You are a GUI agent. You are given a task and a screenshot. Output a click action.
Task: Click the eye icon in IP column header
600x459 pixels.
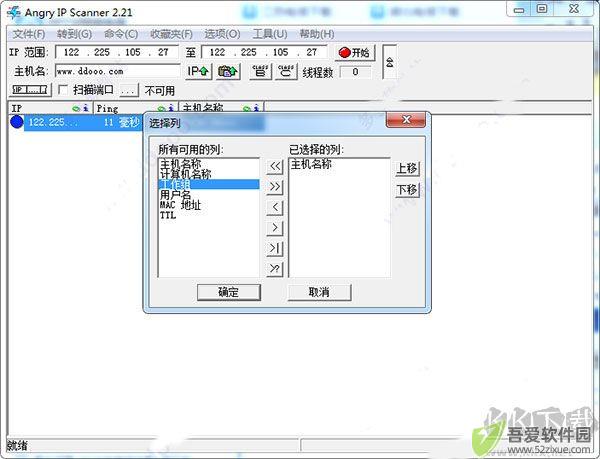tap(76, 109)
